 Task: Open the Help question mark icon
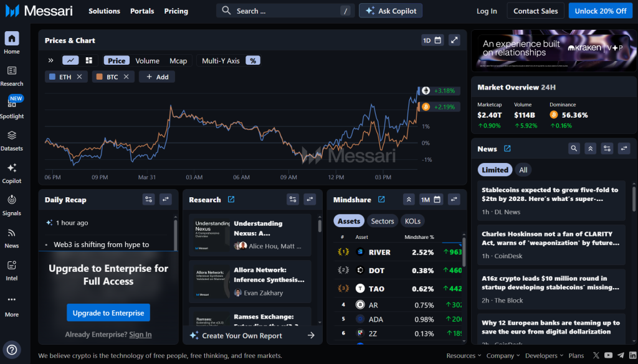(12, 349)
